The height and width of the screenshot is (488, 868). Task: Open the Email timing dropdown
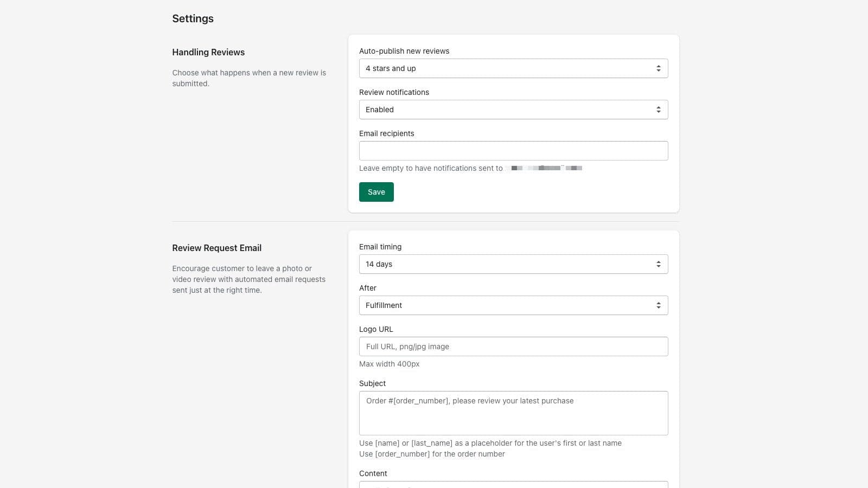click(513, 264)
